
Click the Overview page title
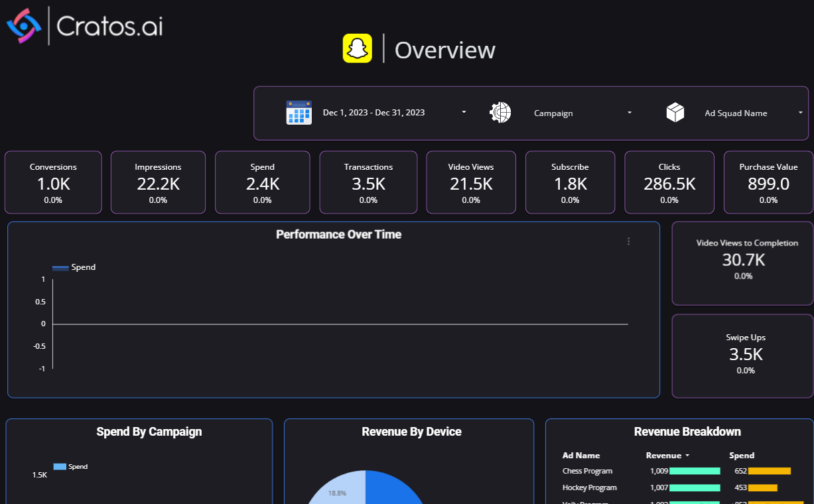(x=445, y=50)
